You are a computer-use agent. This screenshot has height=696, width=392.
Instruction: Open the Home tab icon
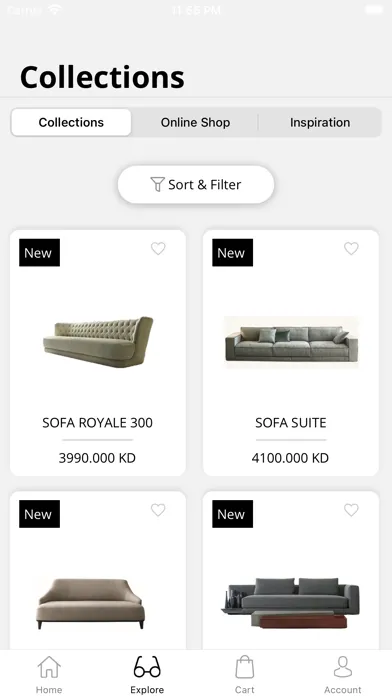pos(49,667)
